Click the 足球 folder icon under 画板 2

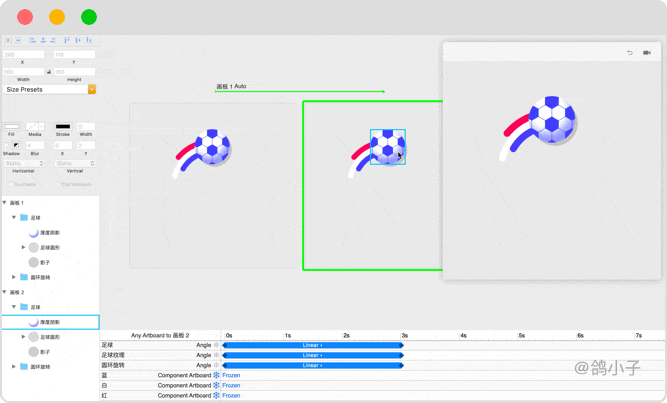click(x=24, y=307)
